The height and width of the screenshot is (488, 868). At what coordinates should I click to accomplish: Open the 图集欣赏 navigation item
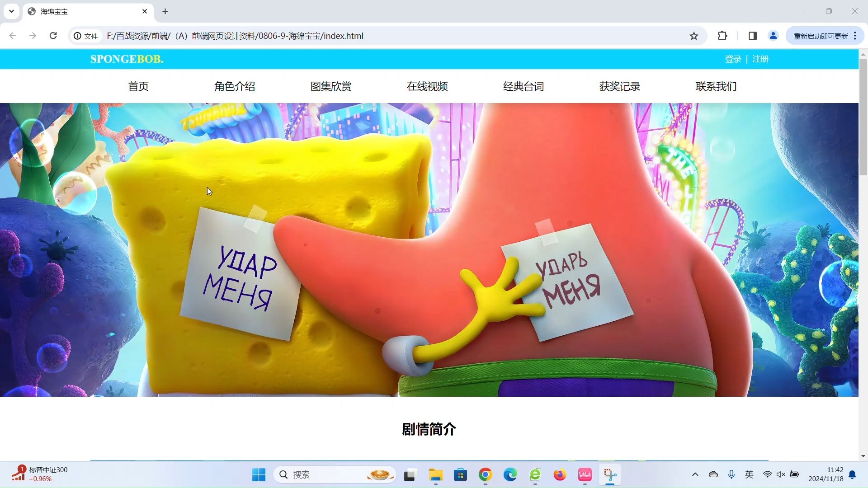331,86
